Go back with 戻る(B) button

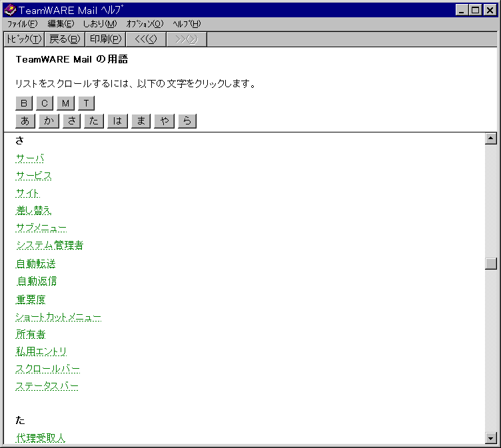(65, 39)
